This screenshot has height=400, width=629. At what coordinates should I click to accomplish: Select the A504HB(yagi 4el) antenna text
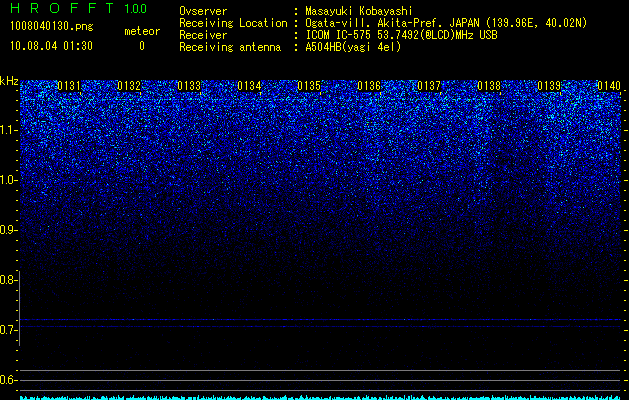(x=353, y=47)
